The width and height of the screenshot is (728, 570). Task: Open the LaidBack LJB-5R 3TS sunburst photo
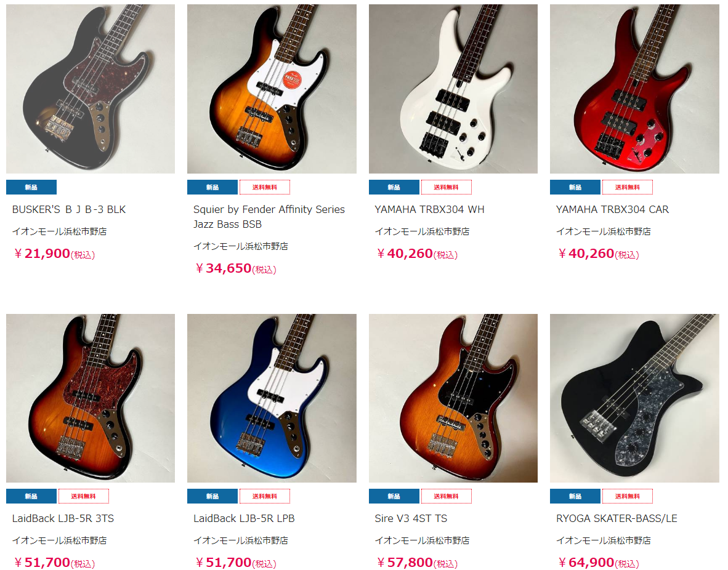pos(91,398)
